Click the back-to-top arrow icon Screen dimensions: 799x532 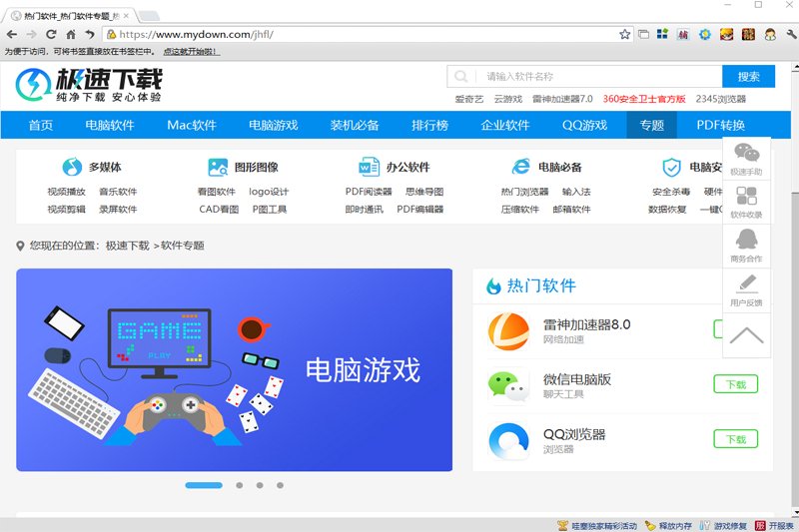tap(746, 335)
